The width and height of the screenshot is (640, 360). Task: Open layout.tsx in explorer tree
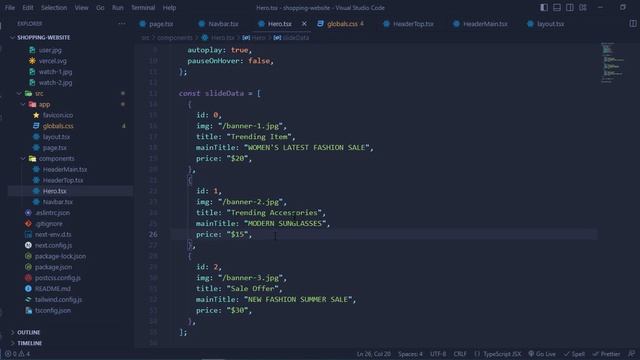tap(56, 137)
